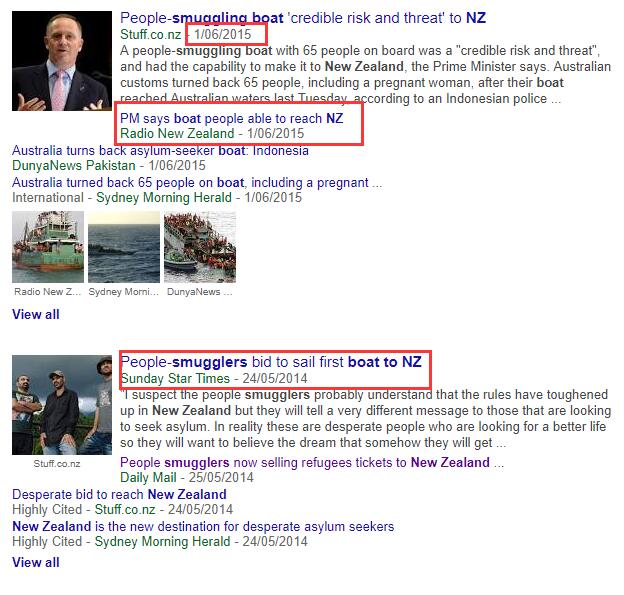Open the Sydney Morning Herald sea thumbnail
Image resolution: width=624 pixels, height=595 pixels.
(124, 247)
